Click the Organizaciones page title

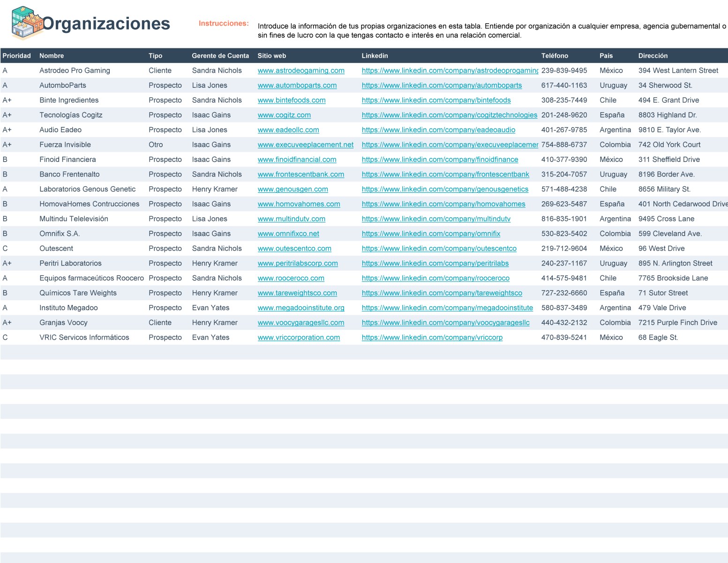(106, 23)
